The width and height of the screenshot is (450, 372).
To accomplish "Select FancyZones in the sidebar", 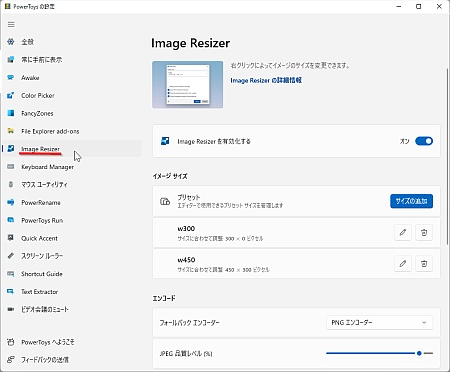I will pos(37,114).
